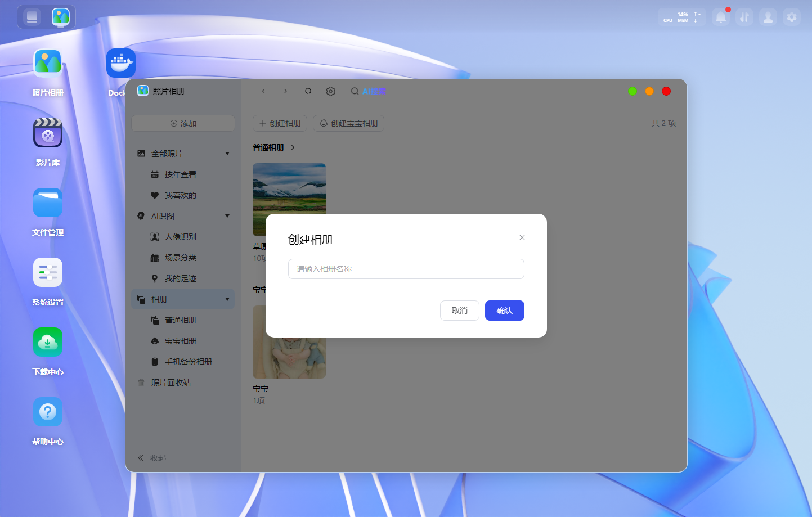Open 我的足迹 in the sidebar
This screenshot has height=517, width=812.
183,278
